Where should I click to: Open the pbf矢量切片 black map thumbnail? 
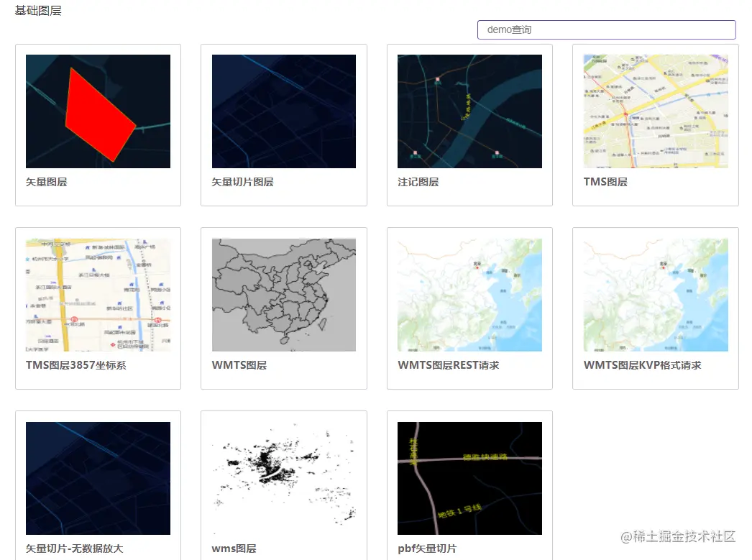(x=469, y=479)
